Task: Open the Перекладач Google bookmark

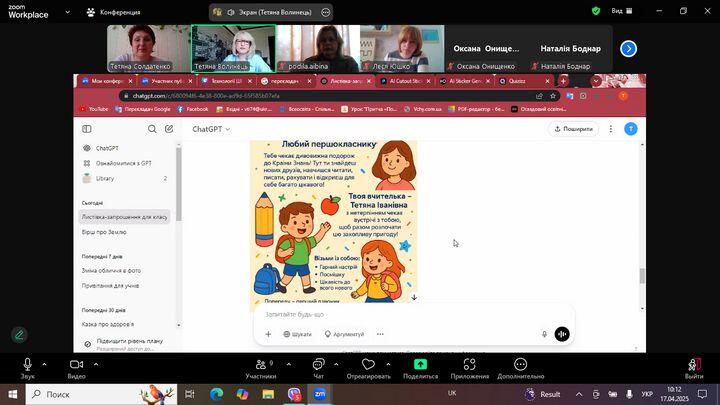Action: point(143,109)
